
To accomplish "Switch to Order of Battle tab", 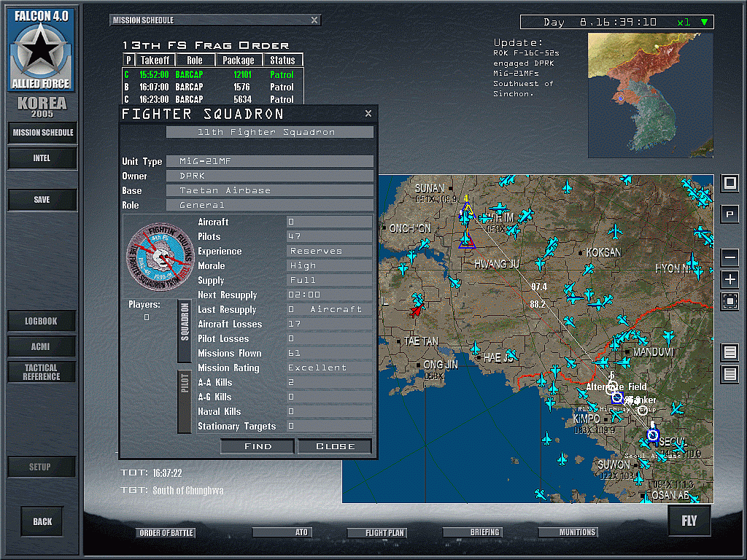I will 166,533.
